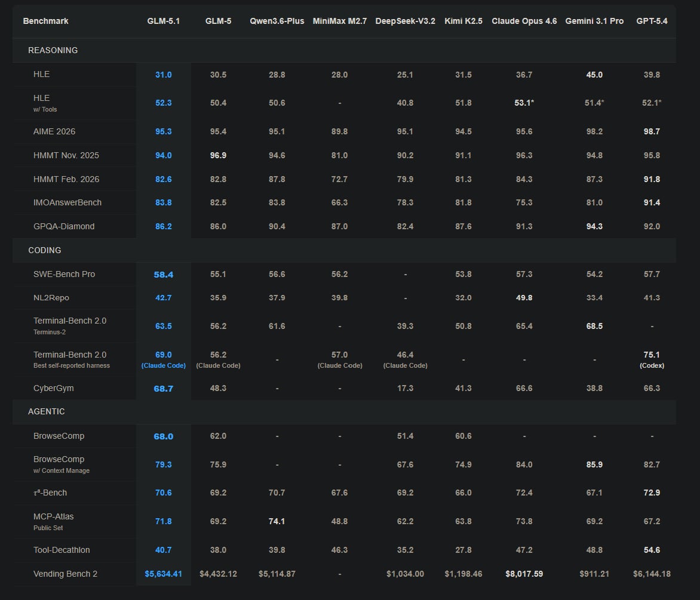Click the AIME 2026 benchmark row label
Screen dimensions: 700x600
point(54,131)
